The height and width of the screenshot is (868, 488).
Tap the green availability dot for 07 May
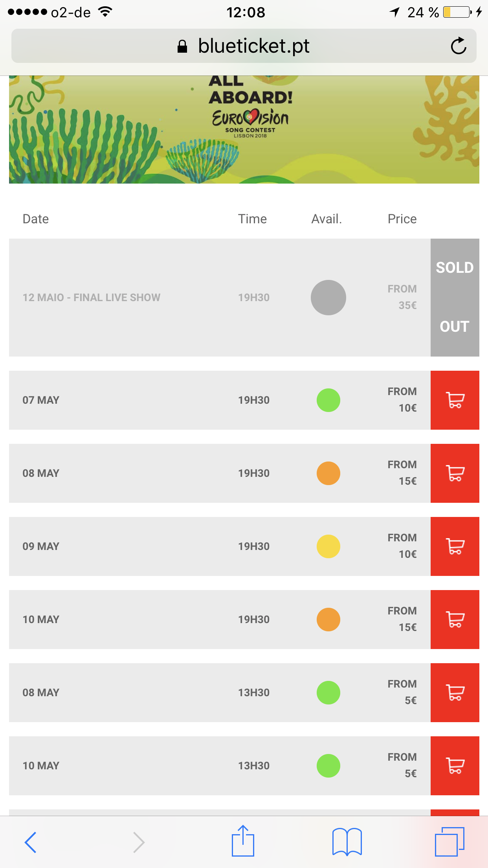[x=328, y=400]
